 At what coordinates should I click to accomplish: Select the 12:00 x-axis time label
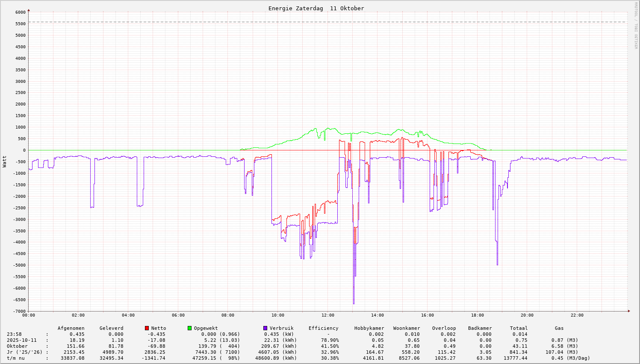click(327, 315)
